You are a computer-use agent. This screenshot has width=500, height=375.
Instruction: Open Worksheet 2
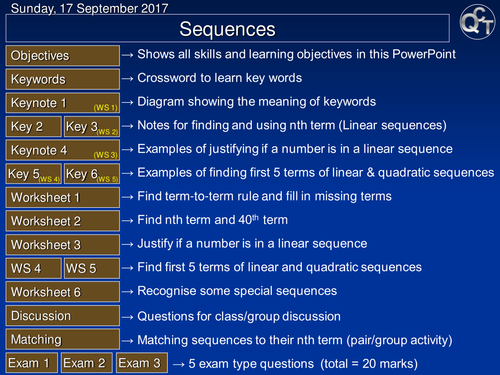[63, 221]
